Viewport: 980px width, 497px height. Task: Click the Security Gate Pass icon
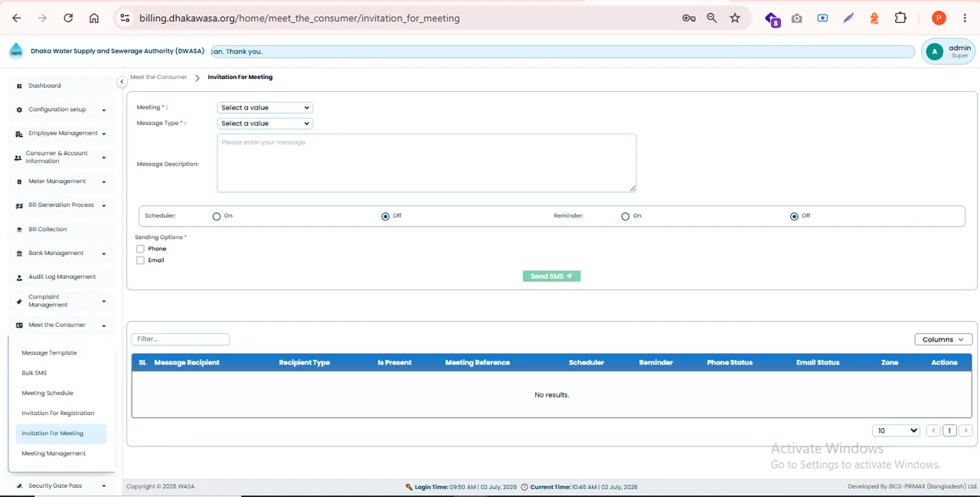tap(19, 486)
